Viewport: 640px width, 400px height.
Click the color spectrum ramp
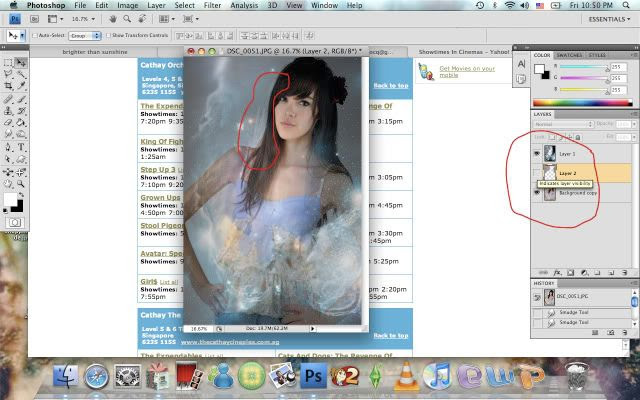pos(582,103)
